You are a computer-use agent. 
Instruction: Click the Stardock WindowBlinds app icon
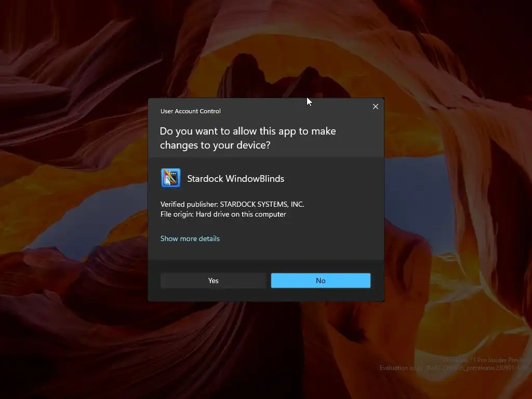tap(170, 178)
